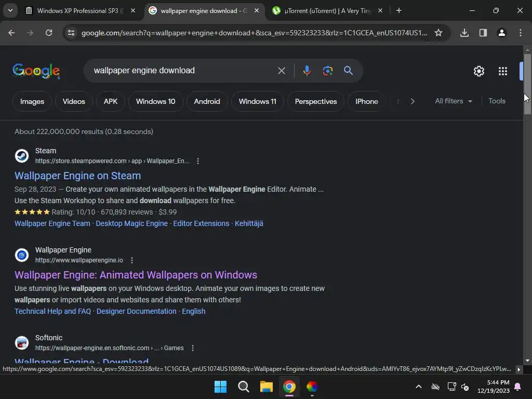
Task: Open Chrome tab search dropdown arrow
Action: (x=10, y=10)
